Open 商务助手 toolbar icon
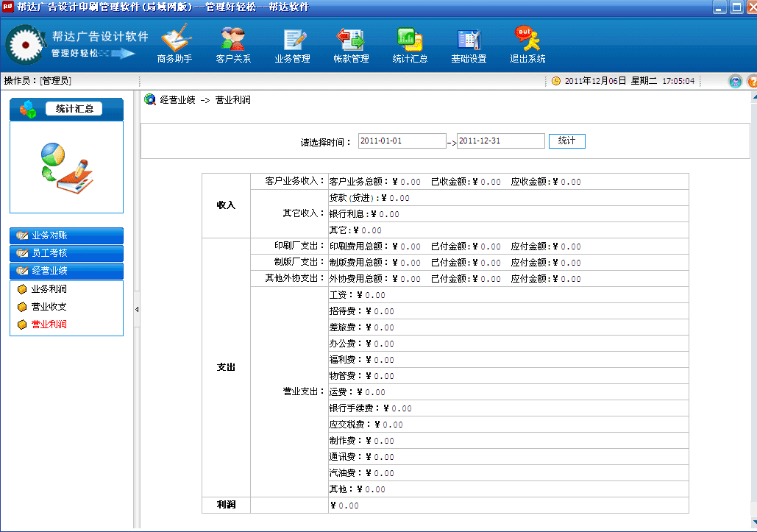 175,44
